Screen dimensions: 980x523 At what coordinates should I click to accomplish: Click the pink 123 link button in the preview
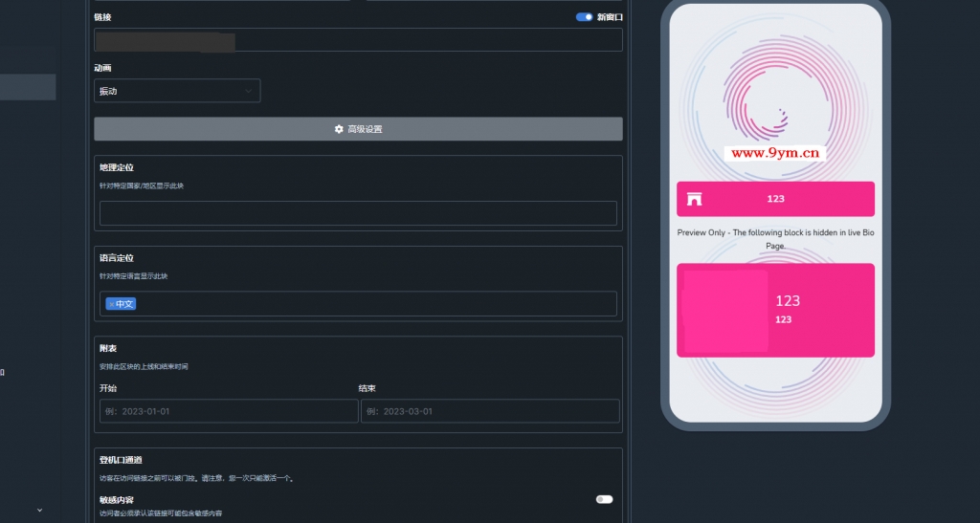tap(775, 199)
